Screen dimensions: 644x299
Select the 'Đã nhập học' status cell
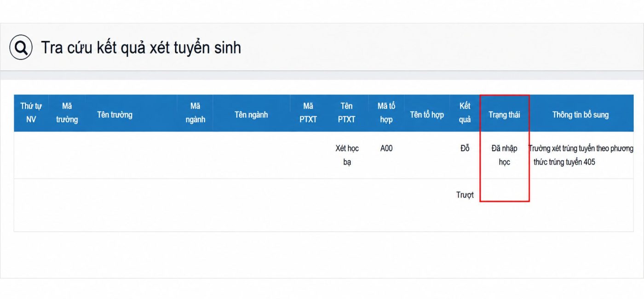(x=504, y=155)
